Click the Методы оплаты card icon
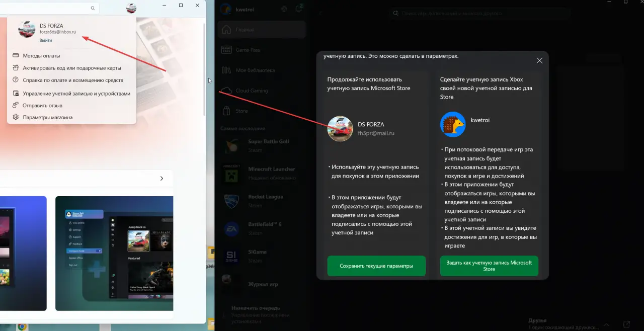The width and height of the screenshot is (644, 331). [x=16, y=56]
